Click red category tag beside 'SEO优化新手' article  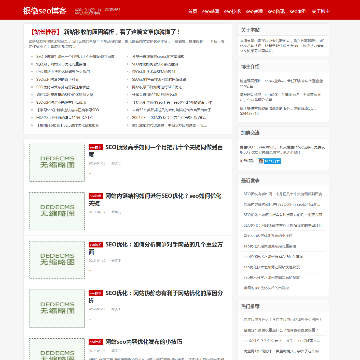coord(96,147)
